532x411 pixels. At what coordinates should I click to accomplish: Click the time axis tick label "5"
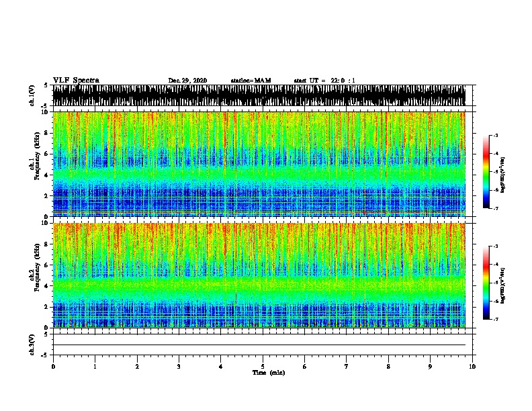(263, 367)
